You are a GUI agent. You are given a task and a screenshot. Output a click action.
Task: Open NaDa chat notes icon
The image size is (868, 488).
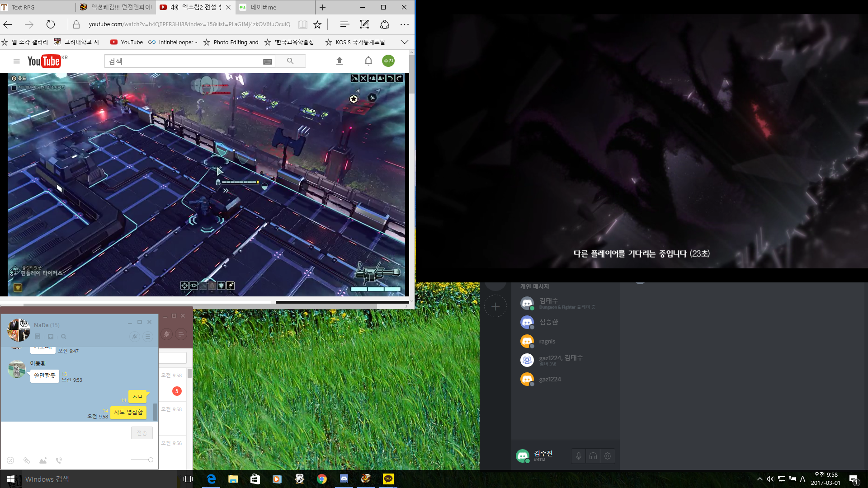[x=38, y=337]
